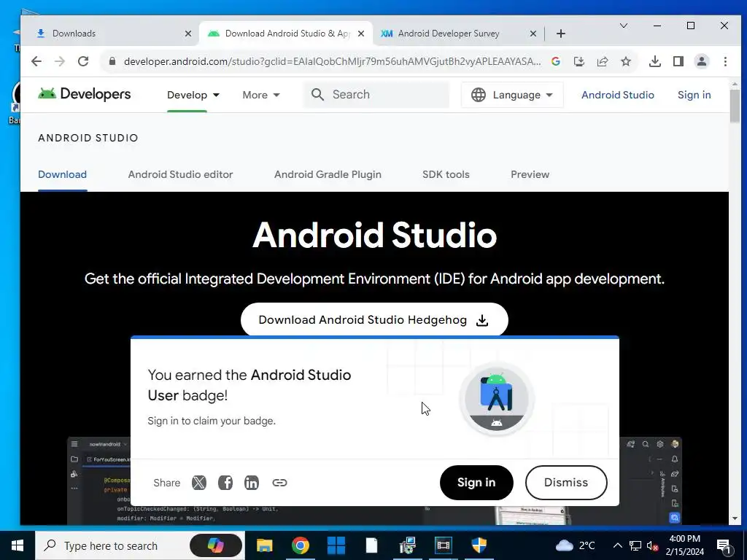The width and height of the screenshot is (747, 560).
Task: Switch to Android Developer Survey tab
Action: coord(457,34)
